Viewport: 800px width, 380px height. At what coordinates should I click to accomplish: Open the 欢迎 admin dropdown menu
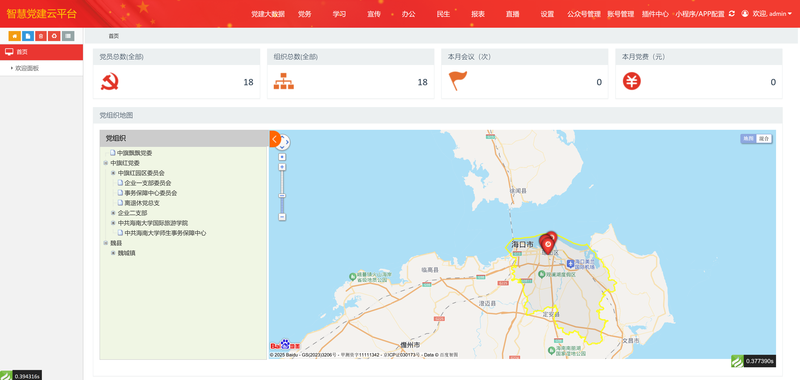point(771,14)
